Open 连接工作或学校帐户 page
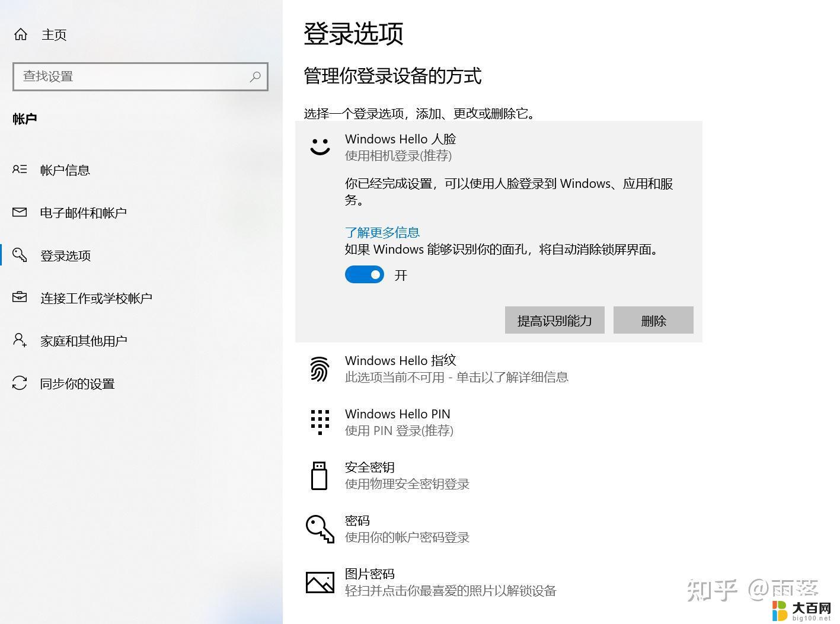Viewport: 840px width, 624px height. coord(96,298)
